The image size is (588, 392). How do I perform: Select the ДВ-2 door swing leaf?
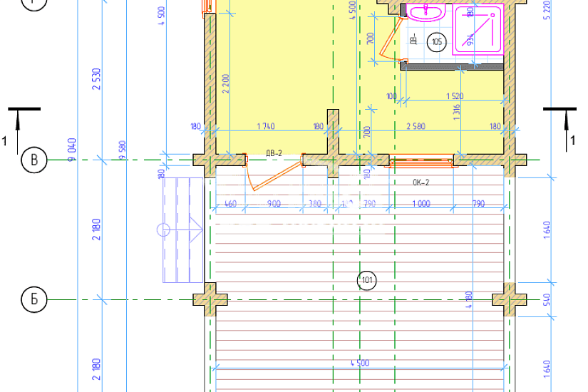click(x=272, y=178)
